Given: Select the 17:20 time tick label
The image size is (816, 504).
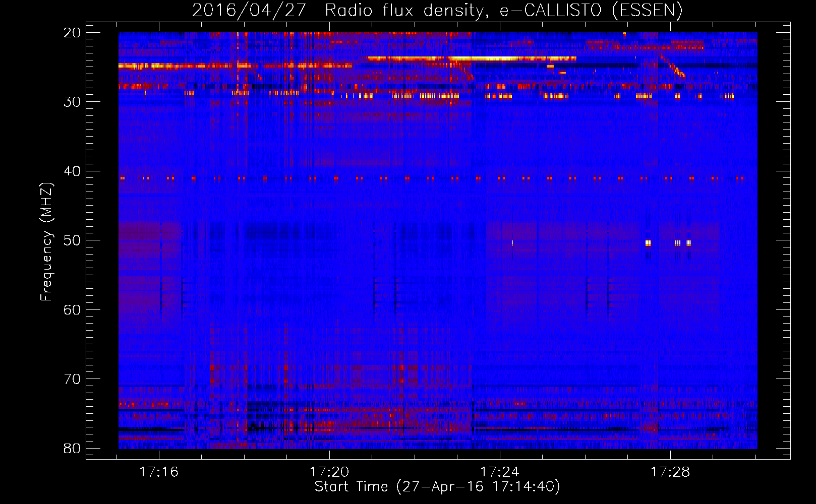Looking at the screenshot, I should coord(329,472).
